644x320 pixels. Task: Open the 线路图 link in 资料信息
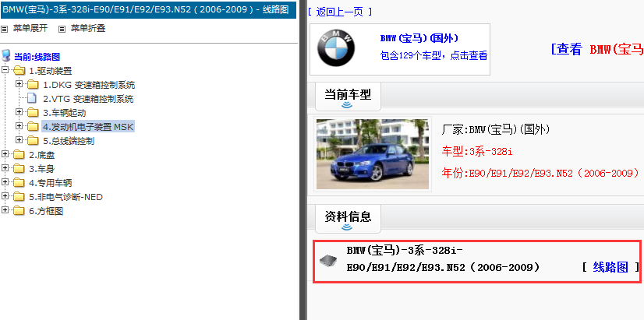pos(610,268)
